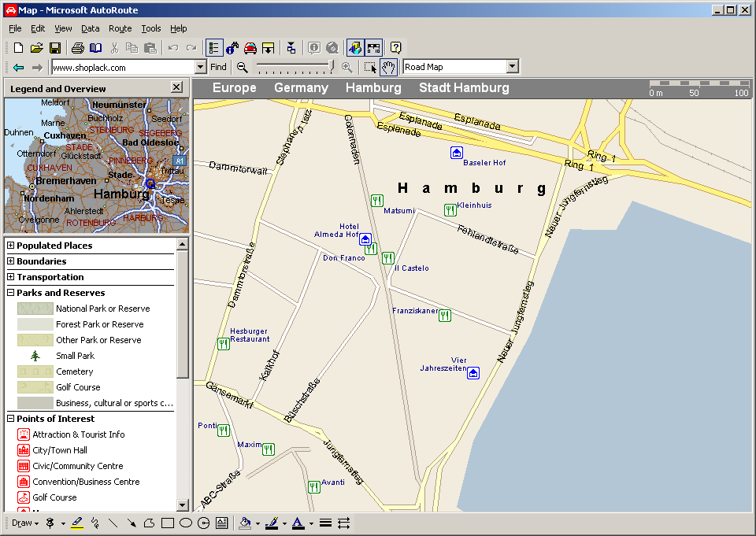The width and height of the screenshot is (756, 536).
Task: Select the yellow Highlighter tool
Action: coord(77,523)
